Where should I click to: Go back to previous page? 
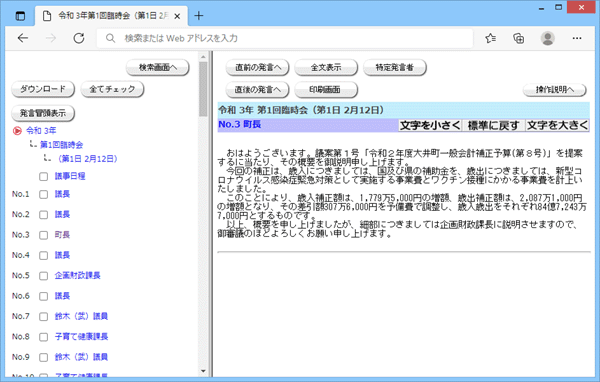(x=23, y=38)
